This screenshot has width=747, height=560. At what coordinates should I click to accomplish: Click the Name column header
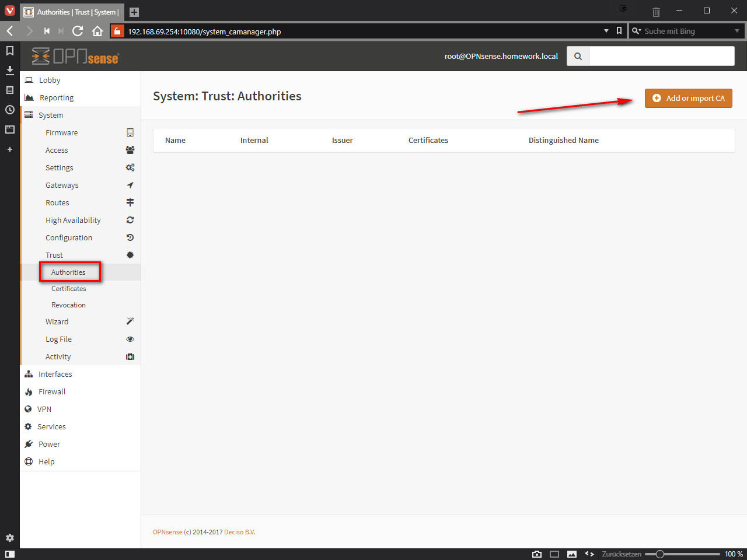(175, 140)
